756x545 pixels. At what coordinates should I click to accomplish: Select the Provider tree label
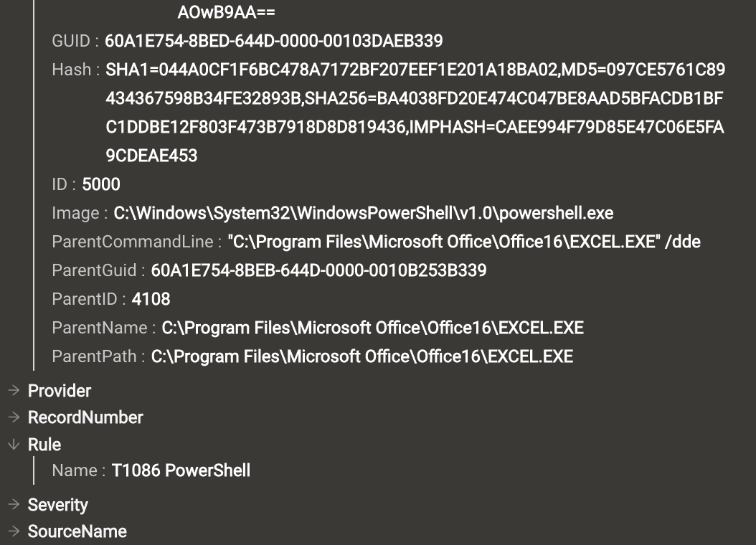tap(60, 391)
